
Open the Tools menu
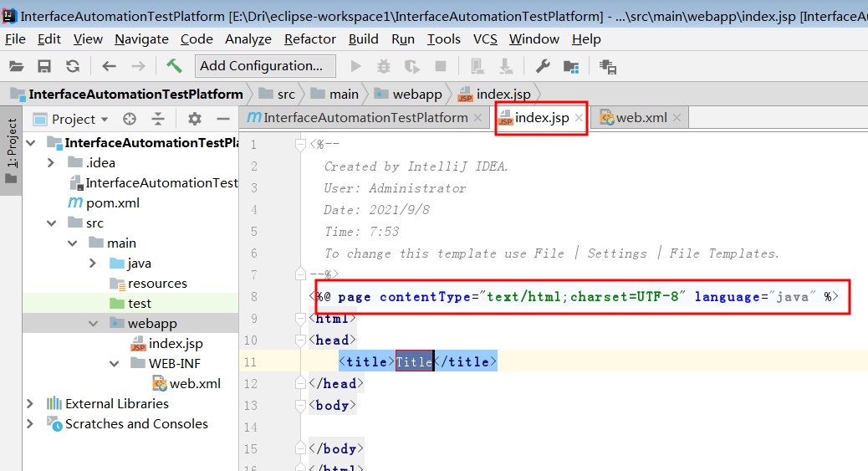point(443,39)
